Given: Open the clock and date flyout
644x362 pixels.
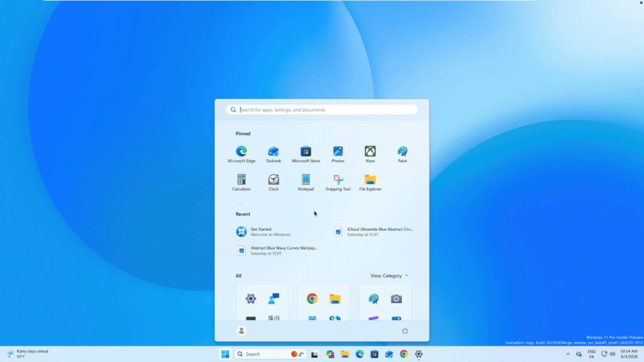Looking at the screenshot, I should tap(629, 354).
